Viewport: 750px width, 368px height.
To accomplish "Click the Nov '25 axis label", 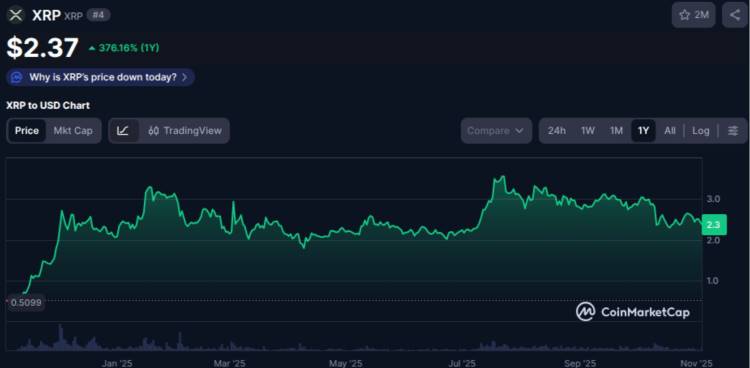I will (697, 364).
